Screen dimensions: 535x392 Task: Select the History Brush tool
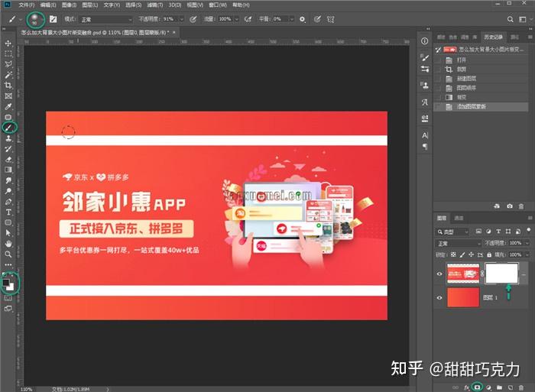pyautogui.click(x=8, y=149)
